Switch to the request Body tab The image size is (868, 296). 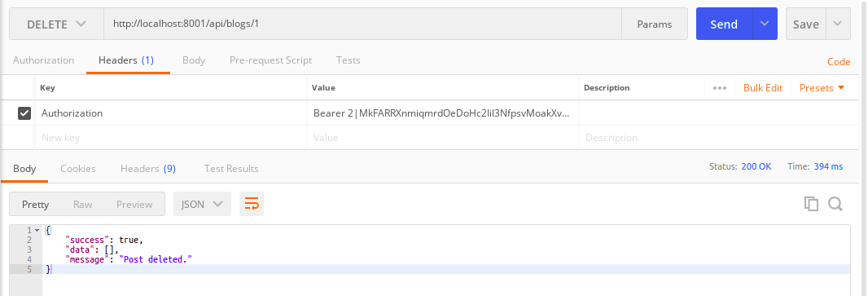coord(194,60)
